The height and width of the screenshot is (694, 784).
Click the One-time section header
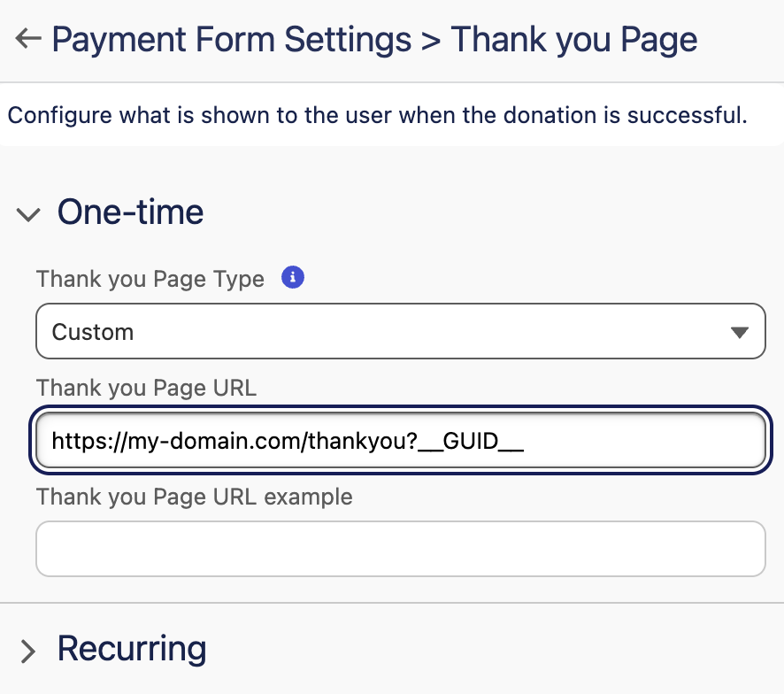[130, 212]
